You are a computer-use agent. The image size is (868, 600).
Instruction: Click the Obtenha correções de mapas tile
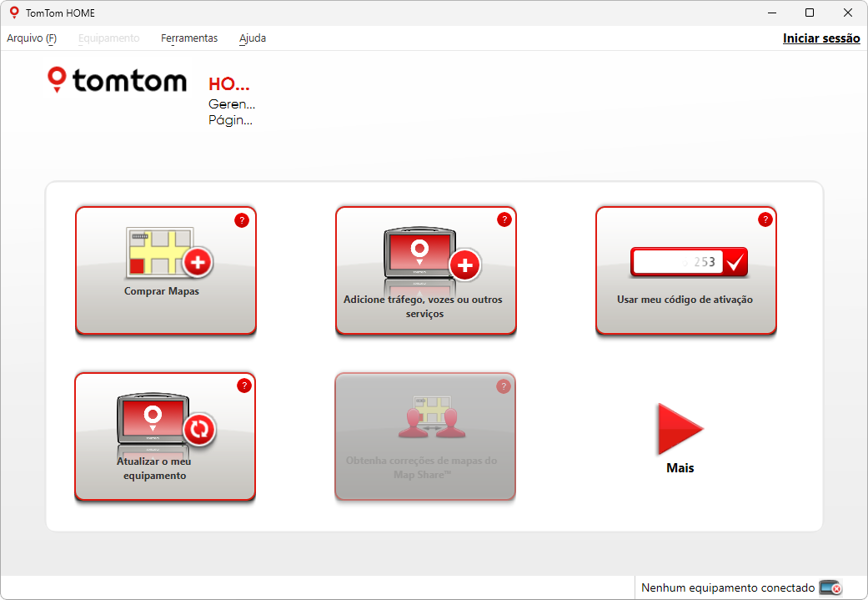(425, 436)
